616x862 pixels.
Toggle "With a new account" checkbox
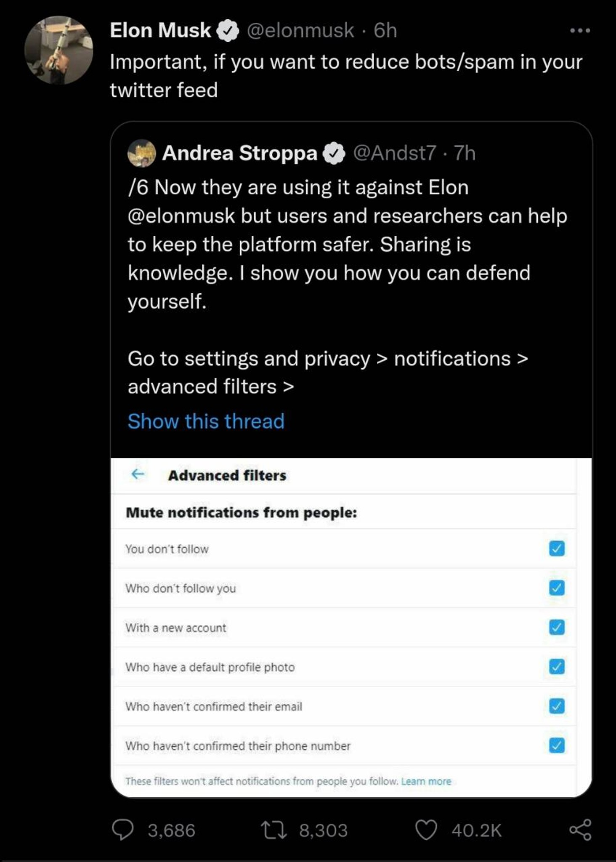[557, 627]
